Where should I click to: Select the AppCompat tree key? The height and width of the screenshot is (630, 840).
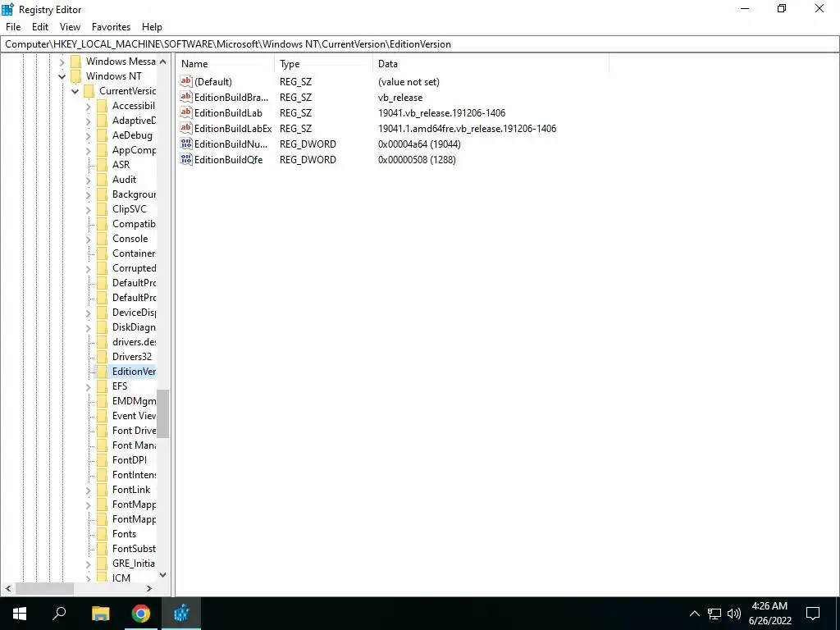134,150
